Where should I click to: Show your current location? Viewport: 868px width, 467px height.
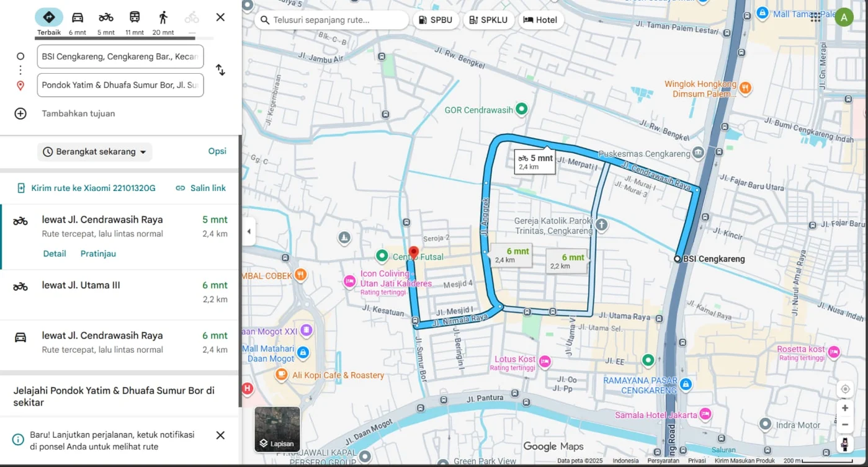pos(845,389)
